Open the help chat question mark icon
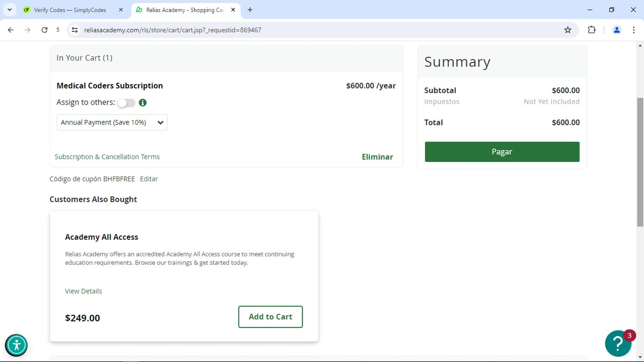This screenshot has height=362, width=644. [618, 344]
